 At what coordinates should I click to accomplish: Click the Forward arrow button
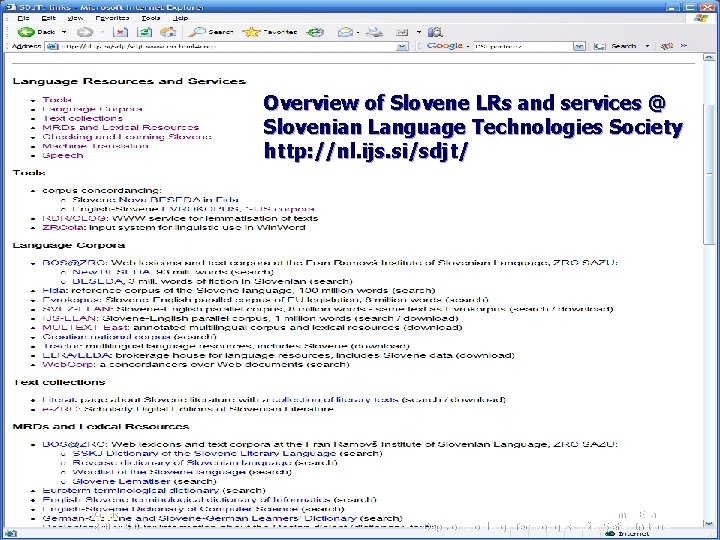tap(84, 32)
